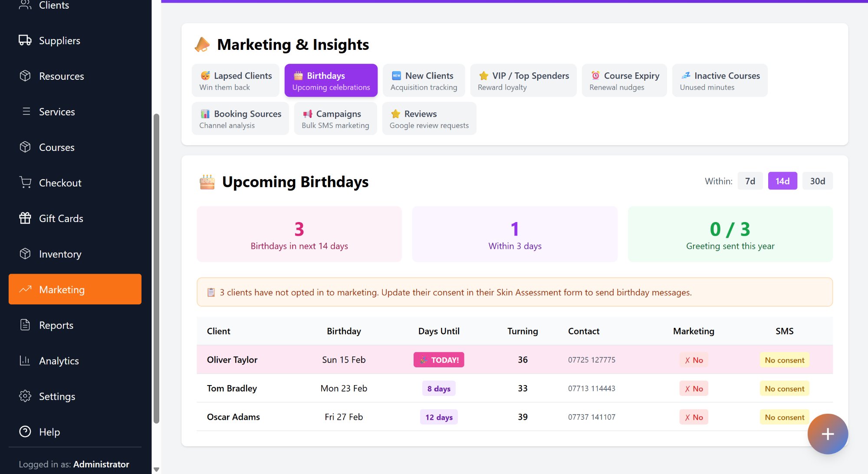Click the Analytics bar chart icon
The height and width of the screenshot is (474, 868).
click(25, 360)
